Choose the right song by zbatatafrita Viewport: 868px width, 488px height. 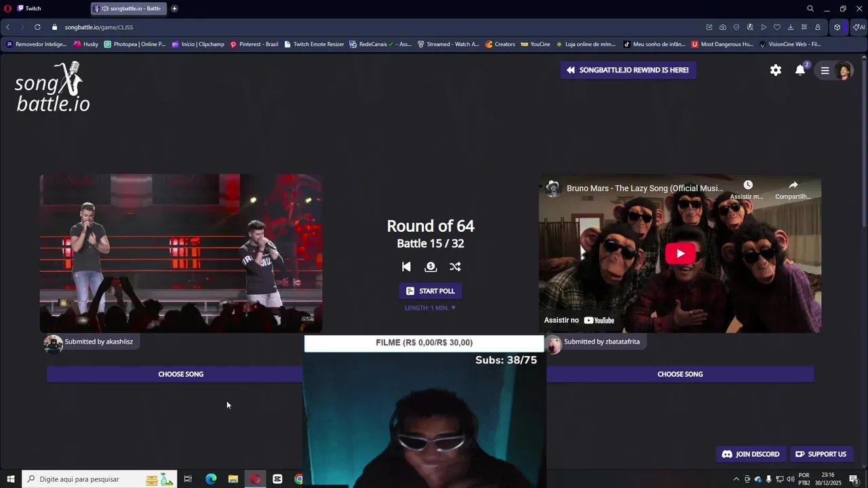pyautogui.click(x=680, y=374)
